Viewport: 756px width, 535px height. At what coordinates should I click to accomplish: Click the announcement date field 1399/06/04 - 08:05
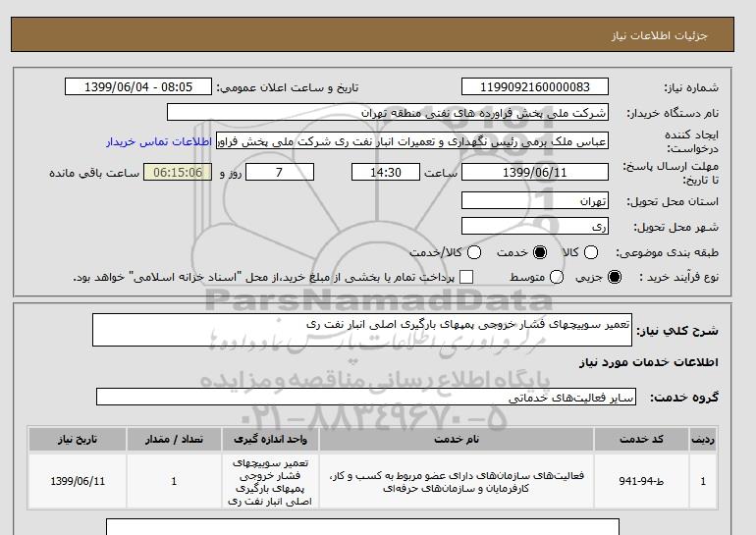(138, 86)
